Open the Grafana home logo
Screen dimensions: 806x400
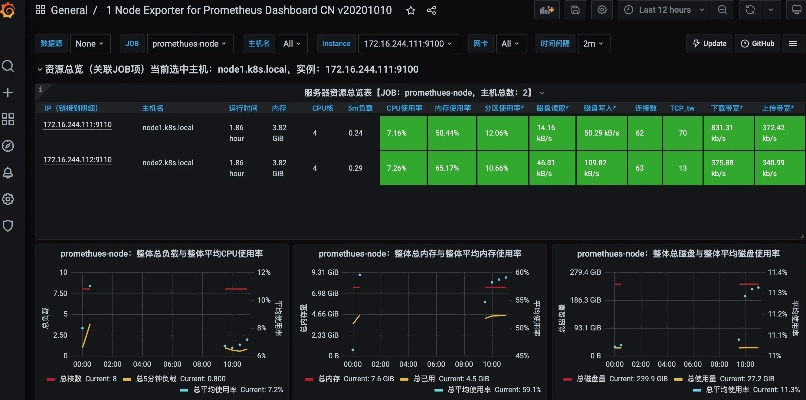point(8,10)
